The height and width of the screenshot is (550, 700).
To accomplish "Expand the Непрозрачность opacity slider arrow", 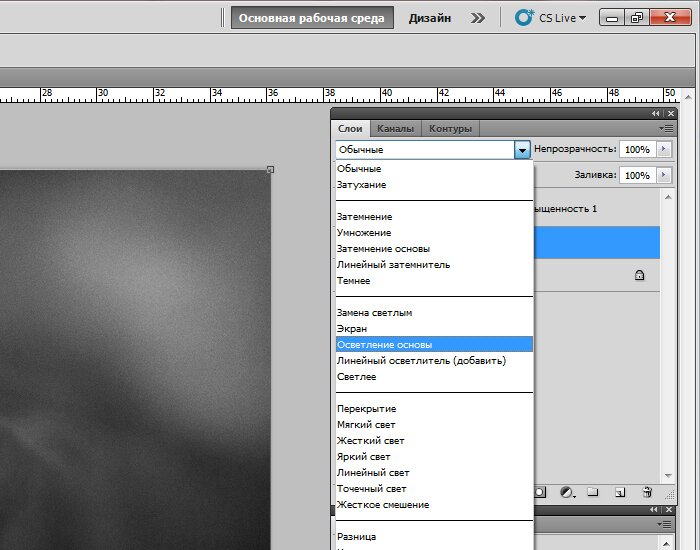I will point(664,149).
